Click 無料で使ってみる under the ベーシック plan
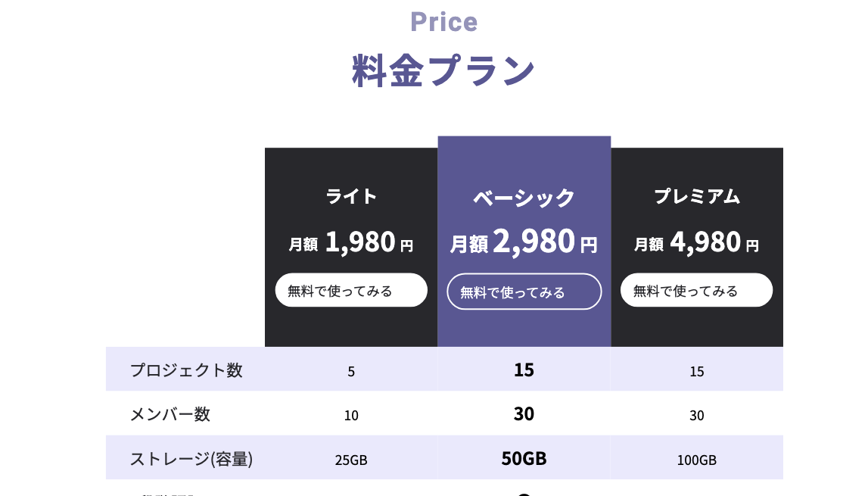 pos(524,291)
